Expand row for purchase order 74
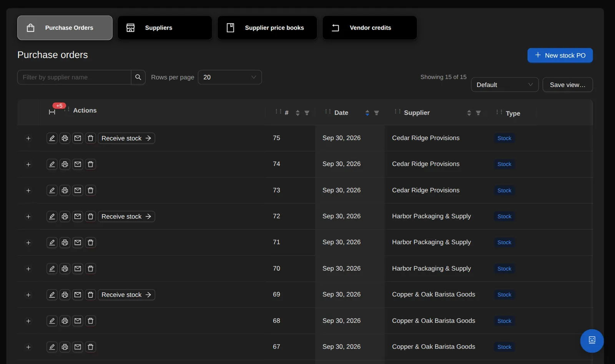This screenshot has width=615, height=364. tap(28, 164)
